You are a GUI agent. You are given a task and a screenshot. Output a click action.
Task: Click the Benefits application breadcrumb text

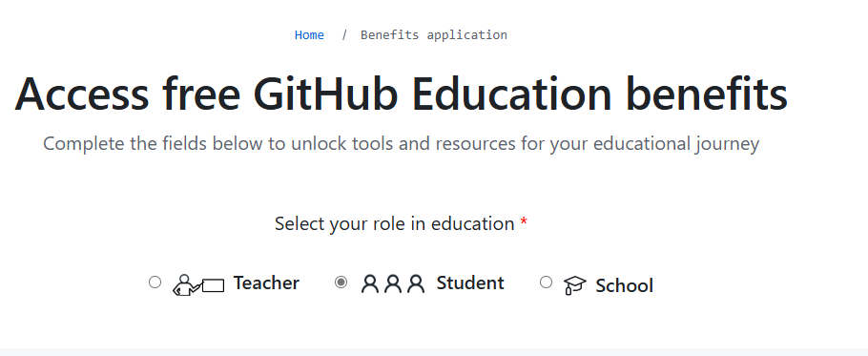pos(433,35)
